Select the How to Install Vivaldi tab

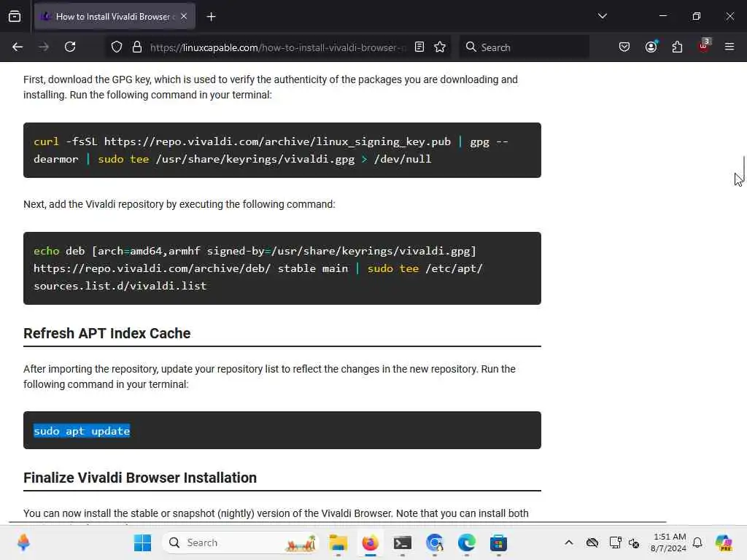(x=115, y=17)
